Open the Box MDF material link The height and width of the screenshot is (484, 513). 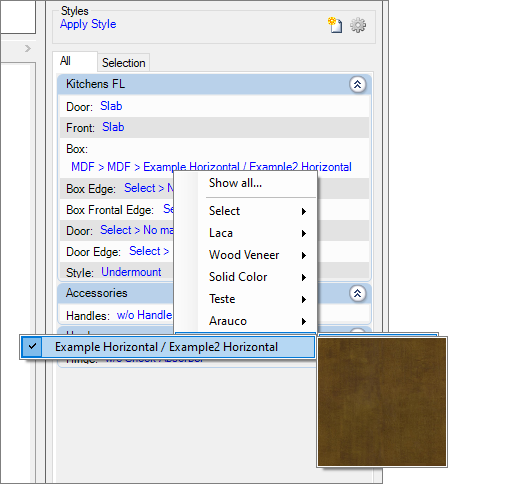[211, 167]
